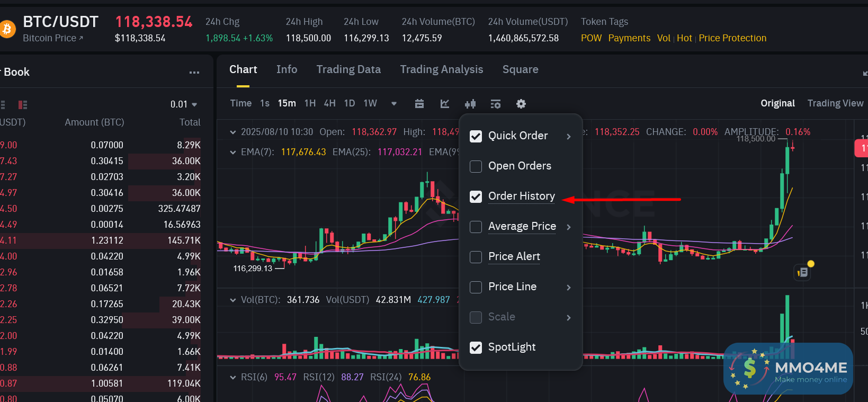Open the Order Book three-dots menu
868x402 pixels.
194,73
